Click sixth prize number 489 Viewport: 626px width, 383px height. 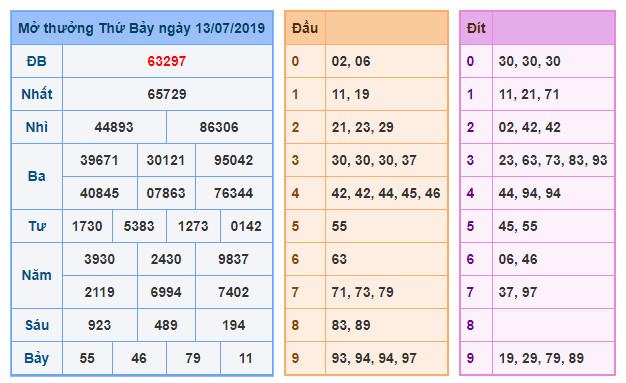point(166,325)
